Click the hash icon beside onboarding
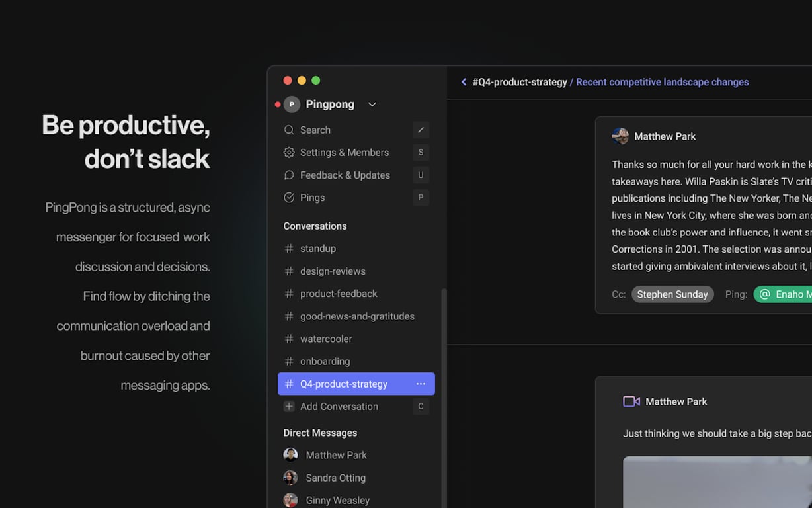The width and height of the screenshot is (812, 508). click(289, 361)
